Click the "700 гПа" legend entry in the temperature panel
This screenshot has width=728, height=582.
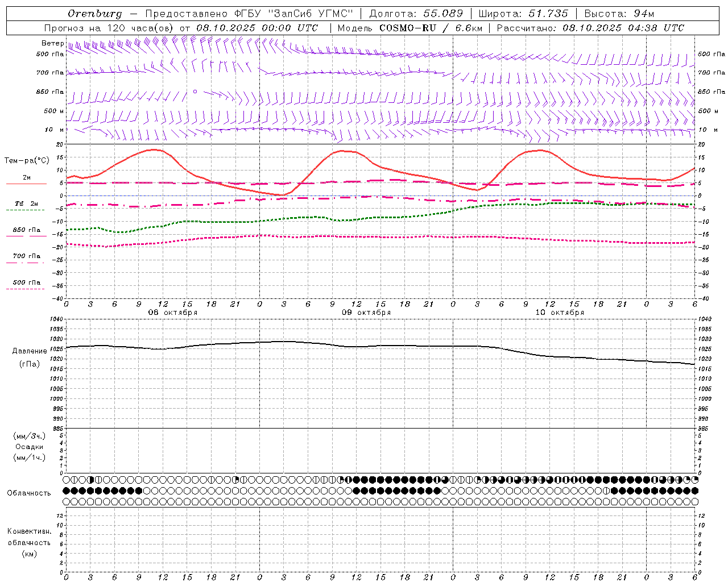pos(27,256)
